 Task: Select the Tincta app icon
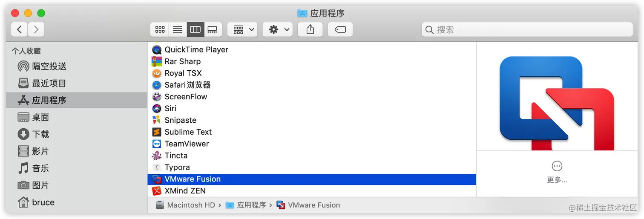pos(157,156)
